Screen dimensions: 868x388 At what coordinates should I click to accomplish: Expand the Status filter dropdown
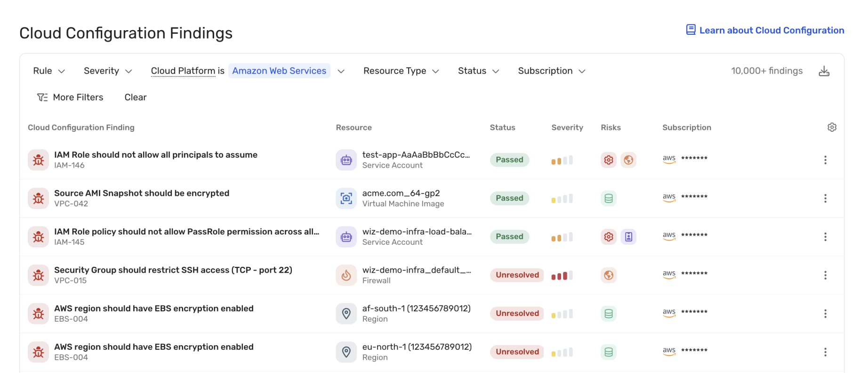click(x=478, y=71)
